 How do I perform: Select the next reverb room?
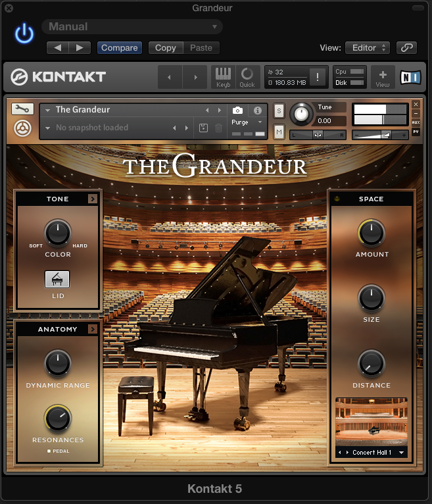click(x=347, y=453)
